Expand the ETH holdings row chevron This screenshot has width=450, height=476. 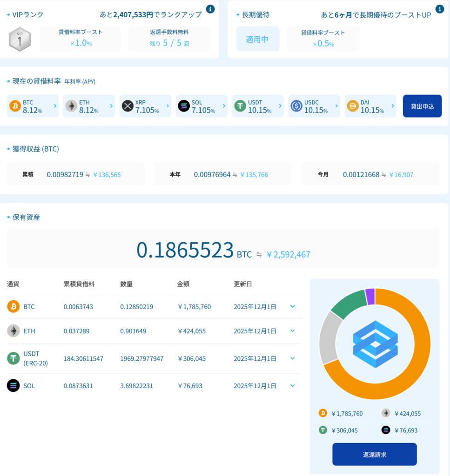point(292,331)
